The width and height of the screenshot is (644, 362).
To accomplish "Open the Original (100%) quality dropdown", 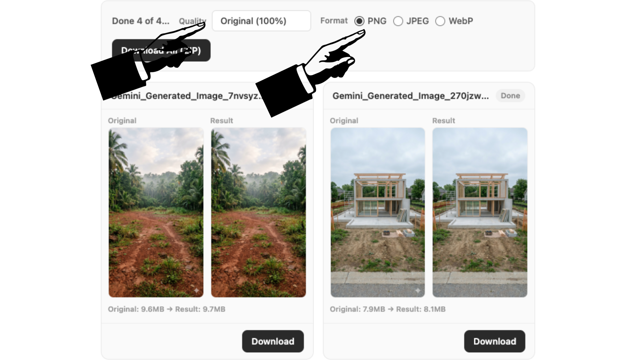I will 261,21.
